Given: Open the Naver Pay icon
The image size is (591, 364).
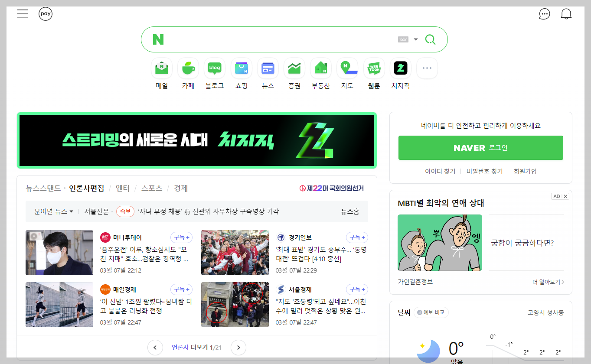Looking at the screenshot, I should (46, 14).
